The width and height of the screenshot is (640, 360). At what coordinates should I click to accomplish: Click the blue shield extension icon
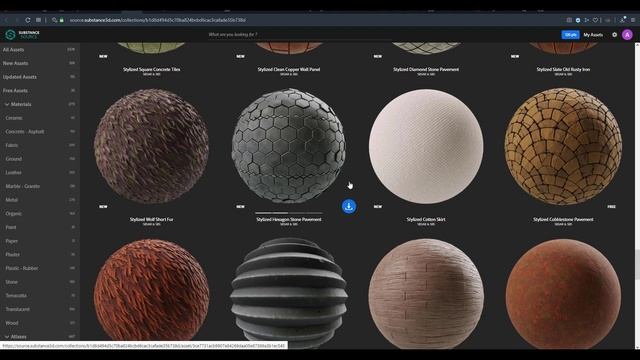click(x=578, y=20)
